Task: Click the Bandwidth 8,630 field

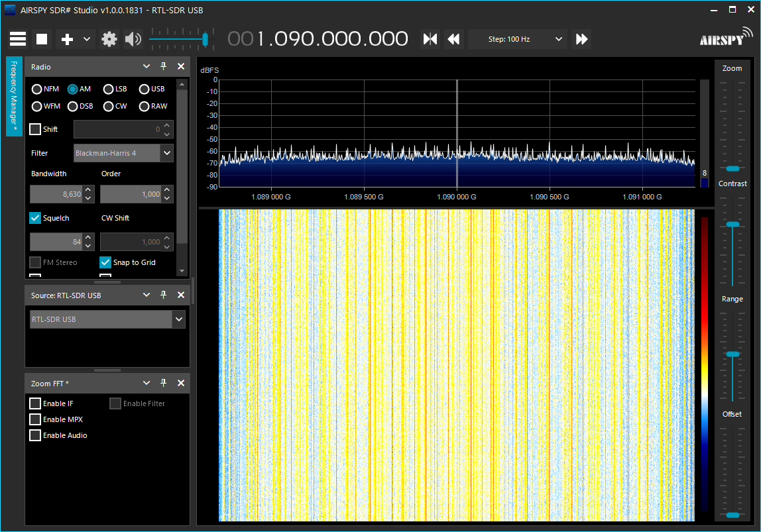Action: 56,194
